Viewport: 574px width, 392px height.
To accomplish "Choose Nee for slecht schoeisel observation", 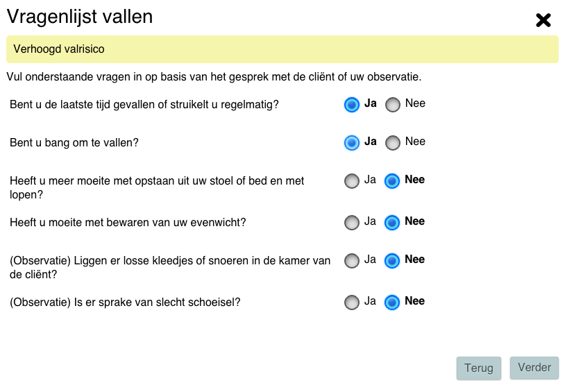I will (392, 302).
